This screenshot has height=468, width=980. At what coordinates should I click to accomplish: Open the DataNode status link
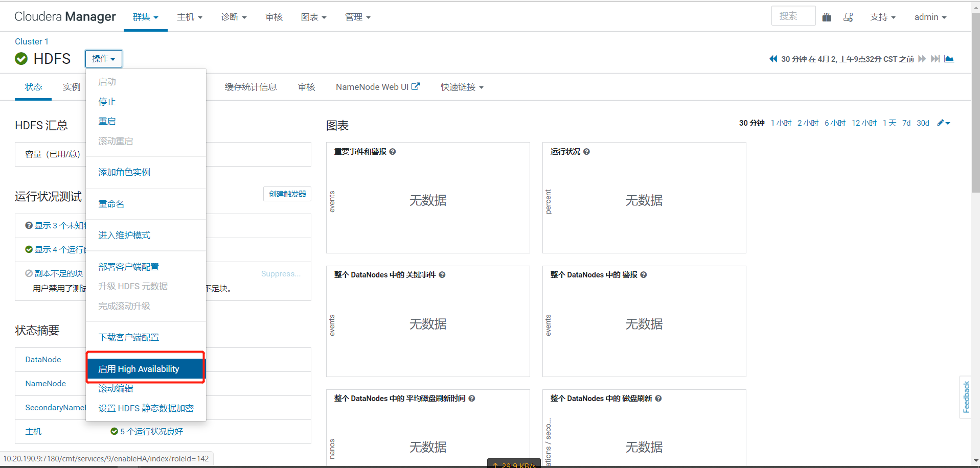[43, 360]
